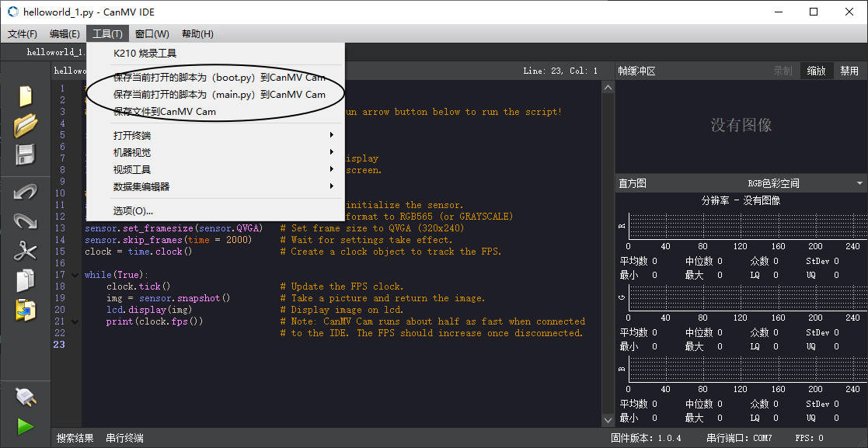Open the 编辑(E) menu
The width and height of the screenshot is (868, 448).
(64, 33)
